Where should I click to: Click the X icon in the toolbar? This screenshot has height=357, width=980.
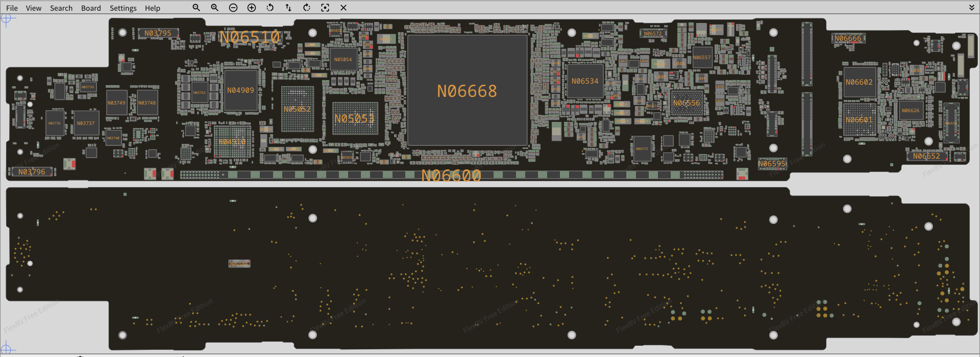click(344, 8)
